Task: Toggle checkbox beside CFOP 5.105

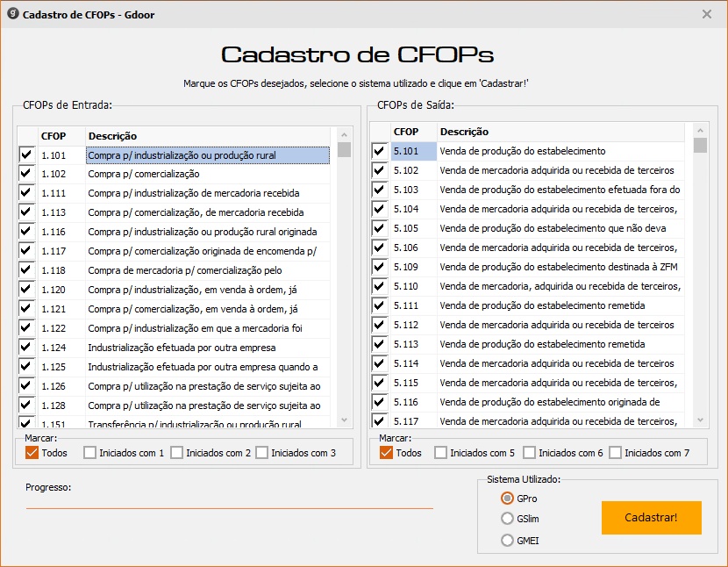Action: 379,227
